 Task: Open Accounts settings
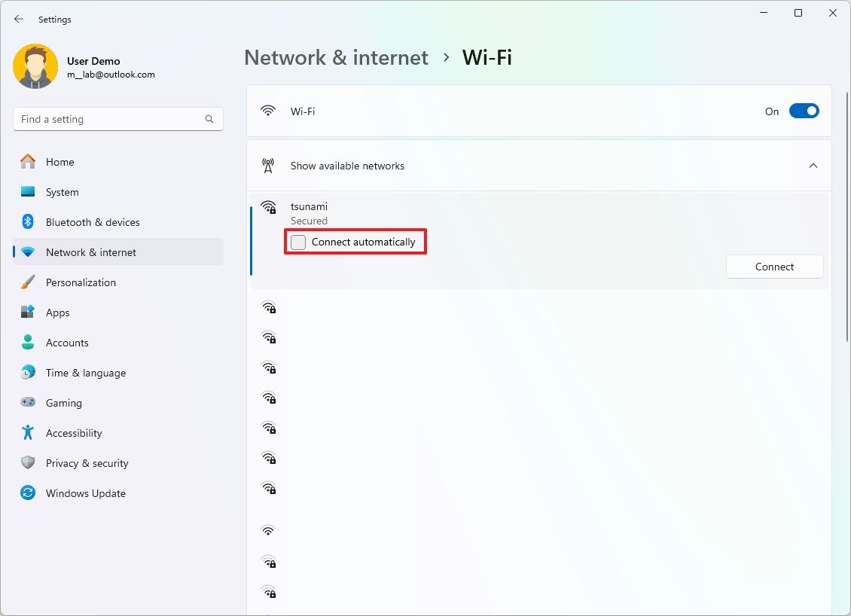click(68, 342)
